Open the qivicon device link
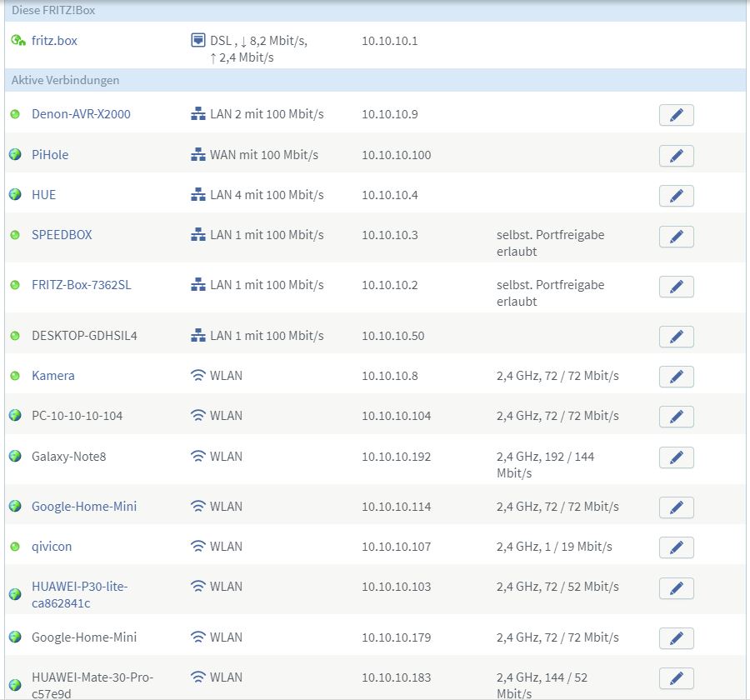Screen dimensions: 750x700 pyautogui.click(x=52, y=547)
